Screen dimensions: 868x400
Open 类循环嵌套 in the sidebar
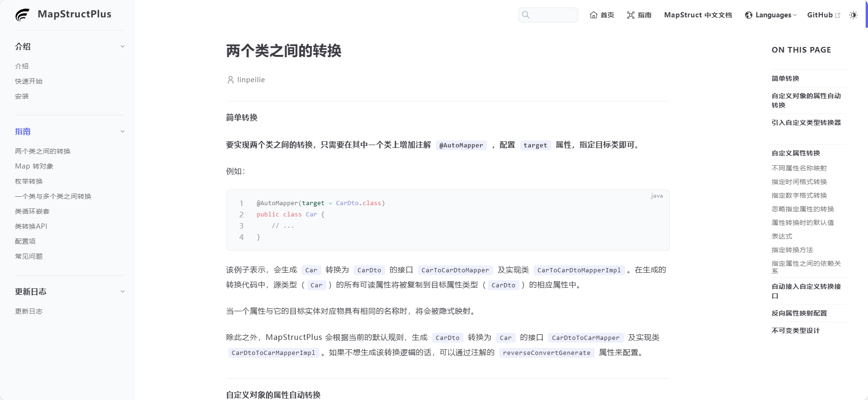[x=32, y=211]
